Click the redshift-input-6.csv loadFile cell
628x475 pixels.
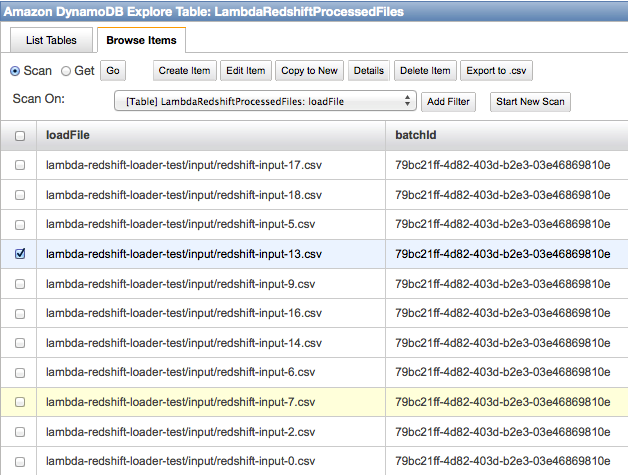tap(211, 372)
